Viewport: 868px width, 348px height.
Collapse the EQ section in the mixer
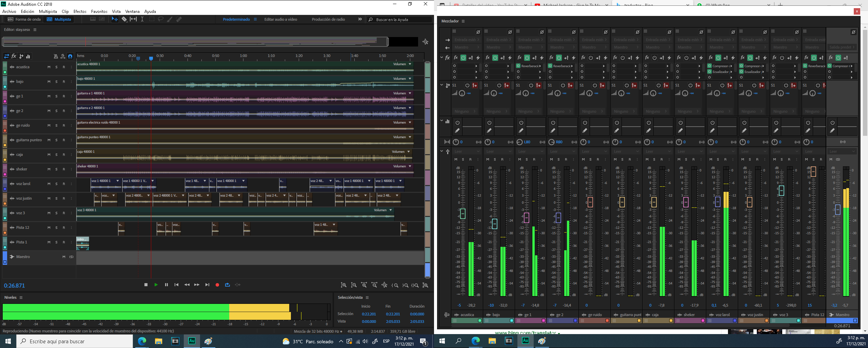pos(442,121)
